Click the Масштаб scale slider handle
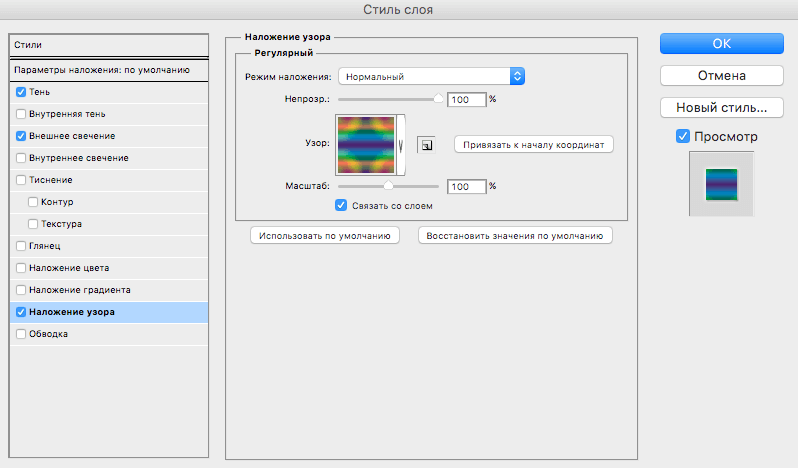This screenshot has width=798, height=468. coord(389,186)
